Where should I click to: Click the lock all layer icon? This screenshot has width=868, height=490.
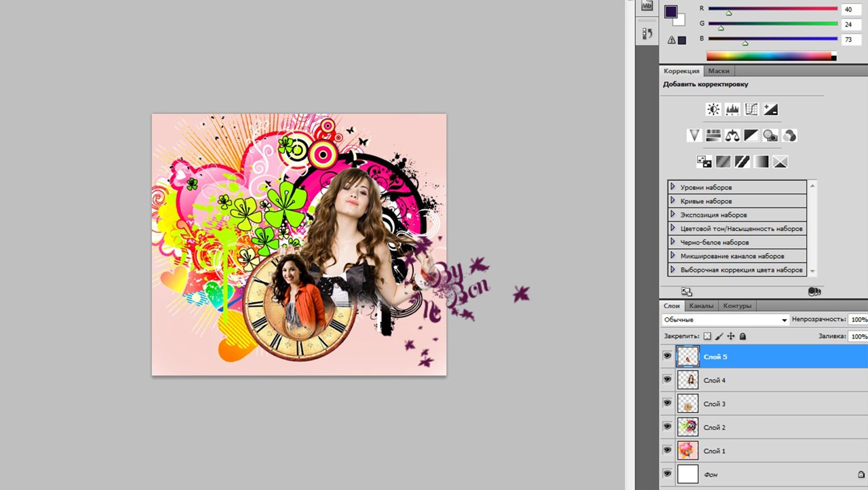(743, 336)
